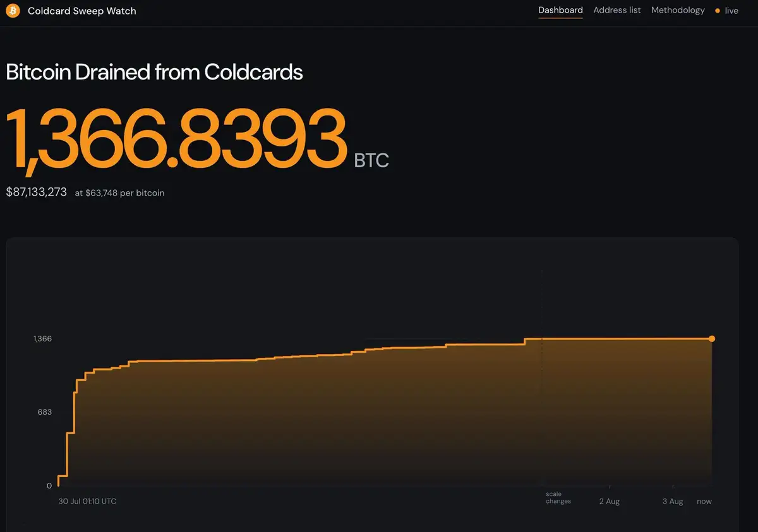Click the chart endpoint dot at now
The height and width of the screenshot is (532, 758).
click(712, 339)
